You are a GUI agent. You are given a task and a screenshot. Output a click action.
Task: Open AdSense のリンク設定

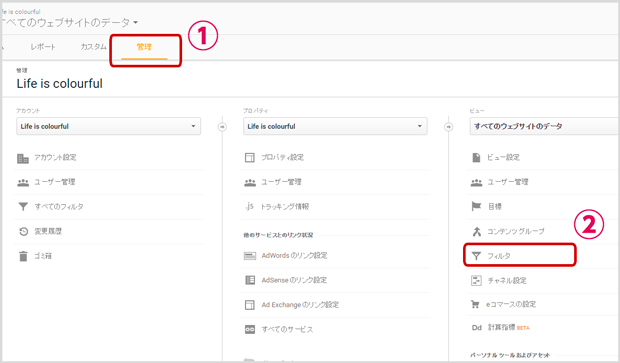[294, 280]
